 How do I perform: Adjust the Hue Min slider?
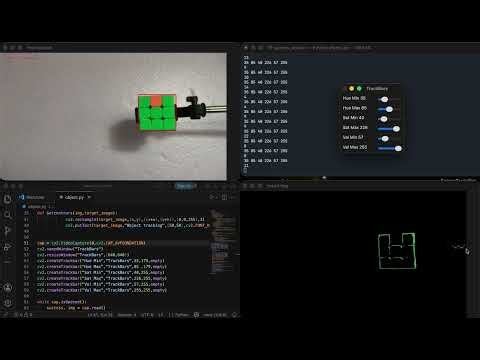click(388, 99)
